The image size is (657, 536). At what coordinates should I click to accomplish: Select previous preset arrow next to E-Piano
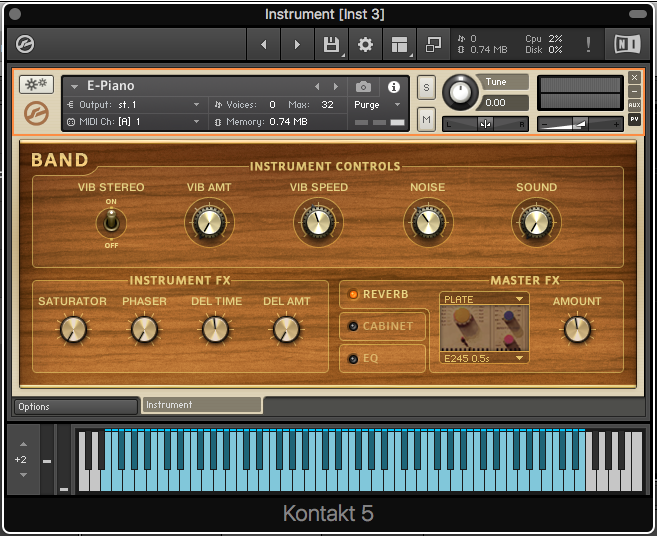317,86
